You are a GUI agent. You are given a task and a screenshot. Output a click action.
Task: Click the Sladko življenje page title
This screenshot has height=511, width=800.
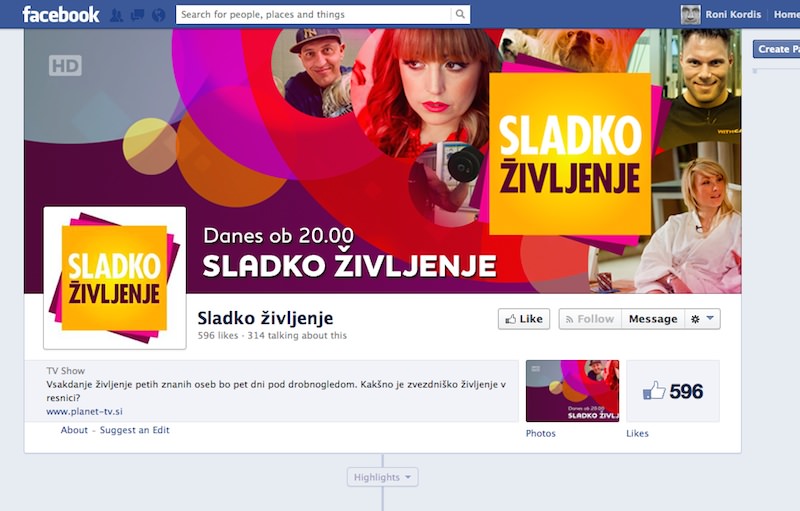(265, 318)
